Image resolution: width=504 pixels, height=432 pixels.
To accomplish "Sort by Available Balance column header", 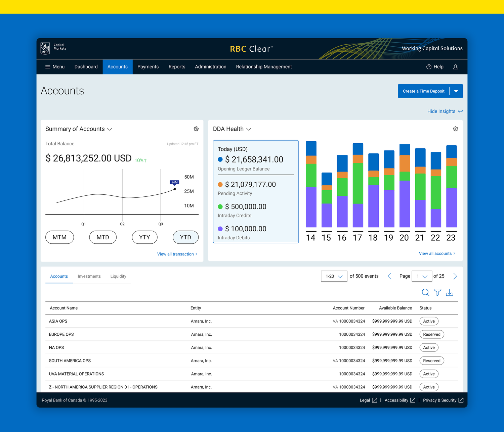I will tap(395, 308).
